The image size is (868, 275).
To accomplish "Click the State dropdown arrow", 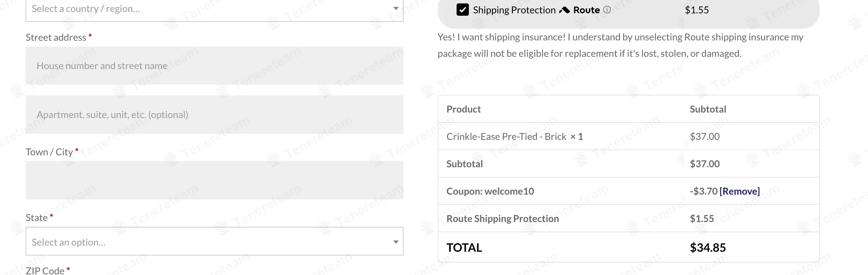I will (x=396, y=242).
